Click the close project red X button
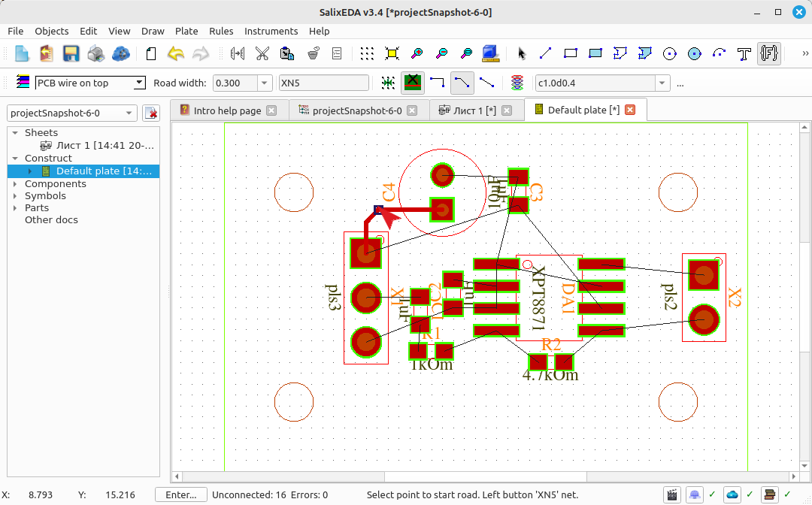812x505 pixels. [151, 113]
